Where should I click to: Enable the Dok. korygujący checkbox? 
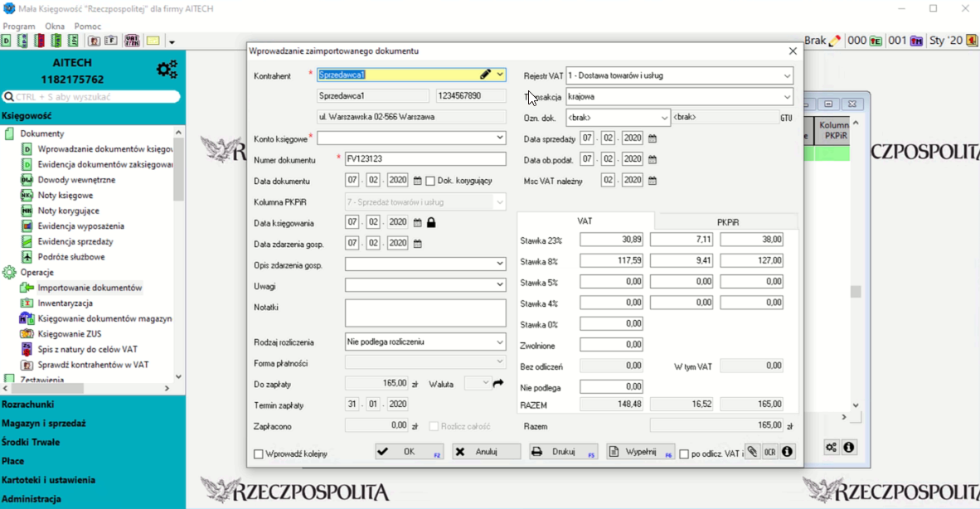click(x=430, y=181)
